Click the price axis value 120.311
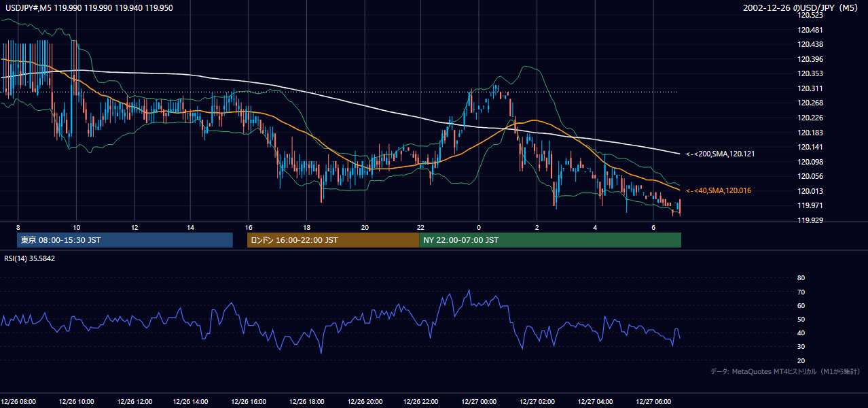 tap(811, 88)
